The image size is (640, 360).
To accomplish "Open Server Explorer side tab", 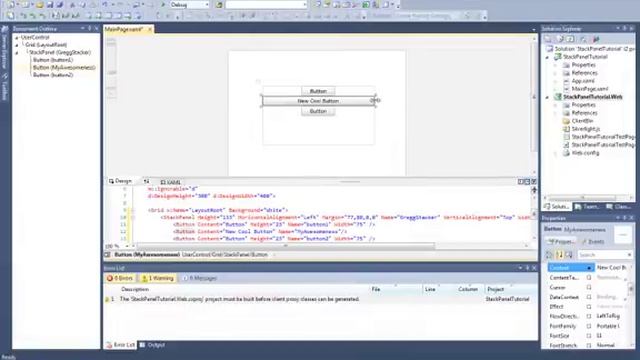I will (x=5, y=49).
